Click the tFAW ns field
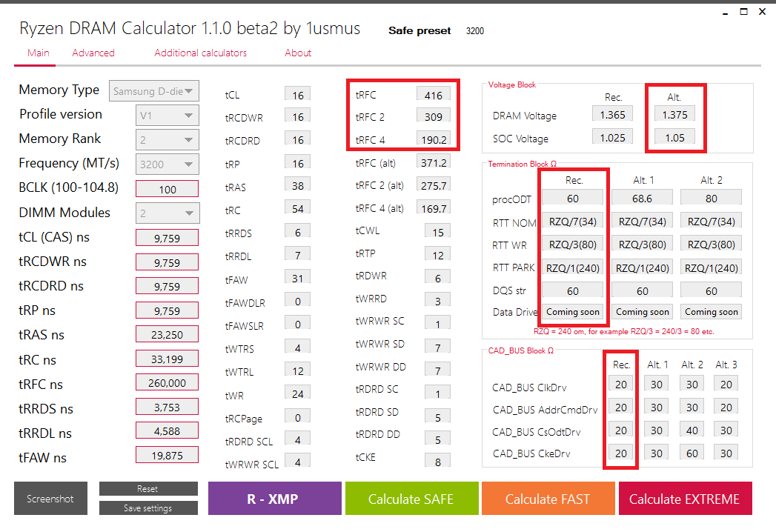 point(168,455)
